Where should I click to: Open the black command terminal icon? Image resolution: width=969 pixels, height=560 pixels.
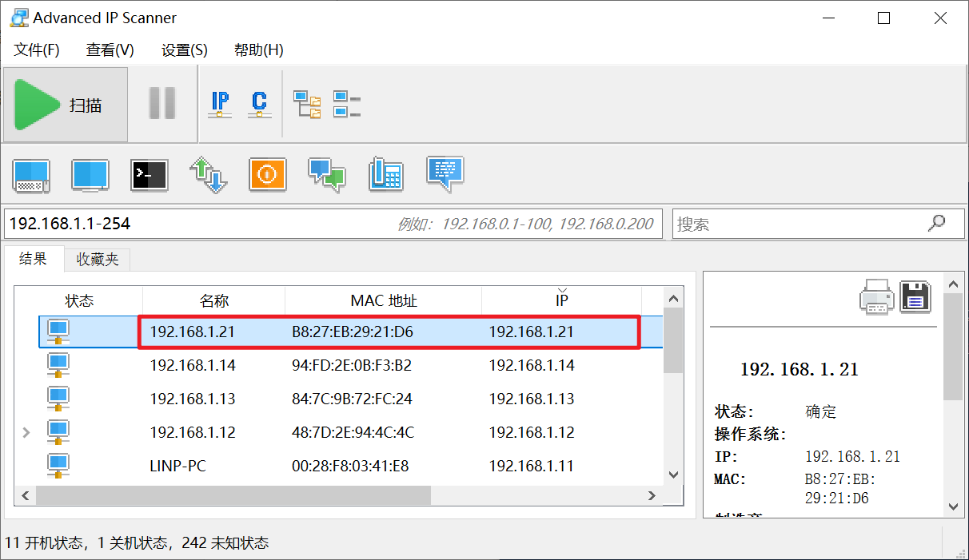[150, 175]
